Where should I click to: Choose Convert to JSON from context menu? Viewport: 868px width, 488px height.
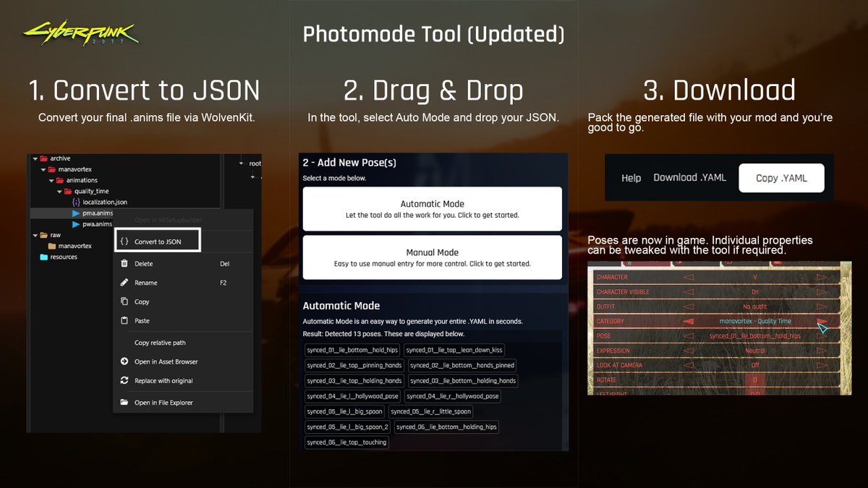click(158, 241)
